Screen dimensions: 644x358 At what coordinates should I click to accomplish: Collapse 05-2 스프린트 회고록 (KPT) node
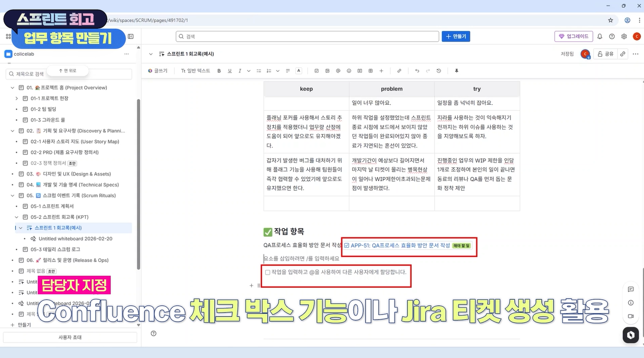(x=17, y=217)
